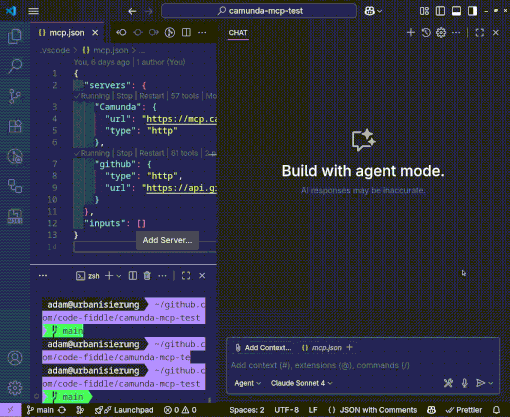
Task: Select the CHAT panel tab
Action: point(238,33)
